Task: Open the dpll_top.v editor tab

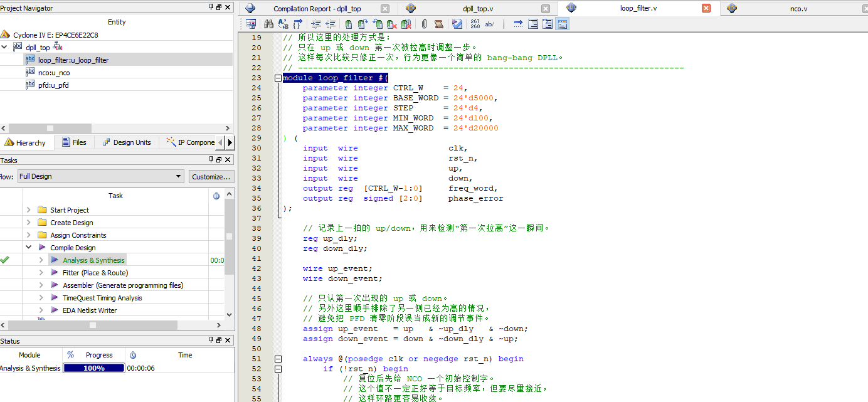Action: [478, 9]
